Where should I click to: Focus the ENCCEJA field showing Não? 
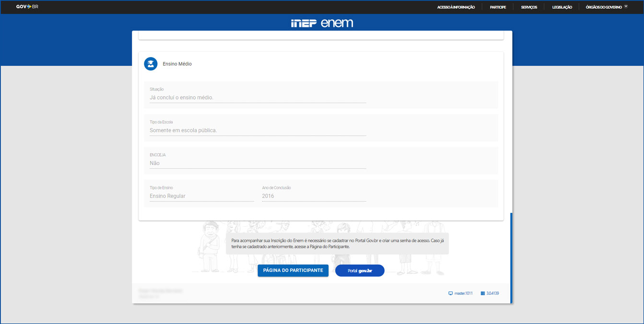coord(258,163)
